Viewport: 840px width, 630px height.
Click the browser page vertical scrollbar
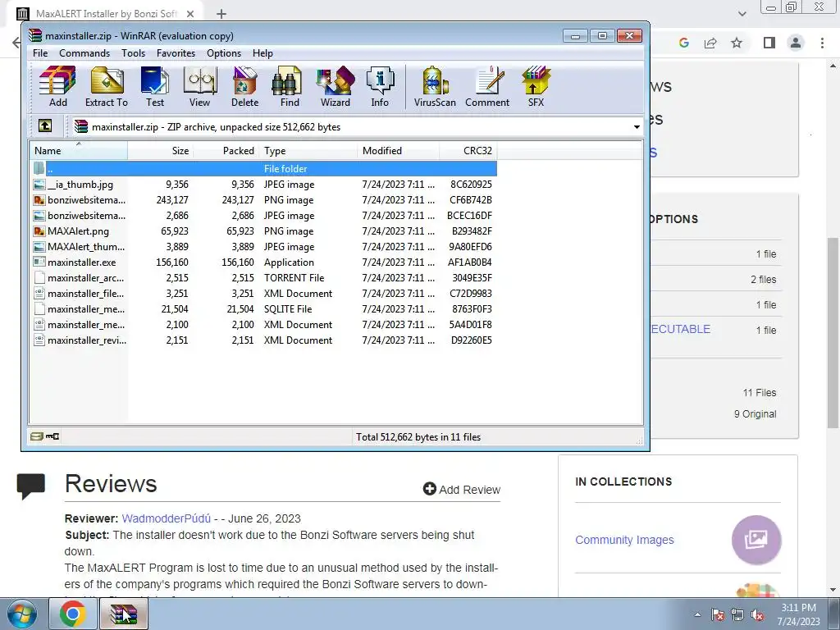(x=833, y=332)
